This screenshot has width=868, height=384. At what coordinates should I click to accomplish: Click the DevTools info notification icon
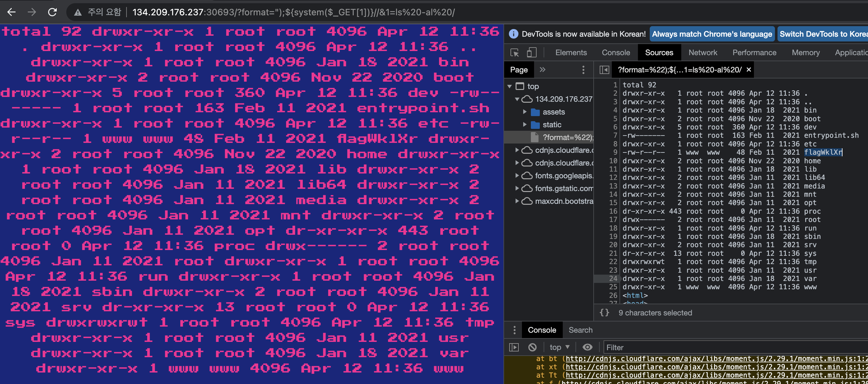(513, 34)
